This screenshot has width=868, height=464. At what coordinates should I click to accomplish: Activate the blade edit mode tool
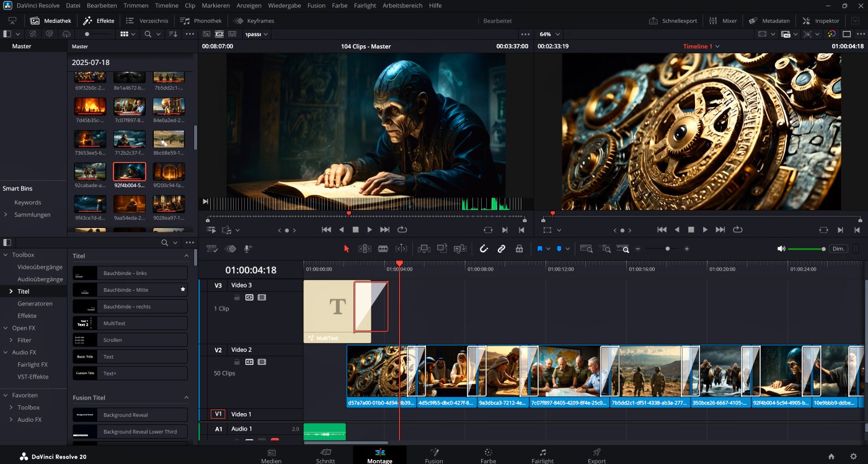click(383, 248)
